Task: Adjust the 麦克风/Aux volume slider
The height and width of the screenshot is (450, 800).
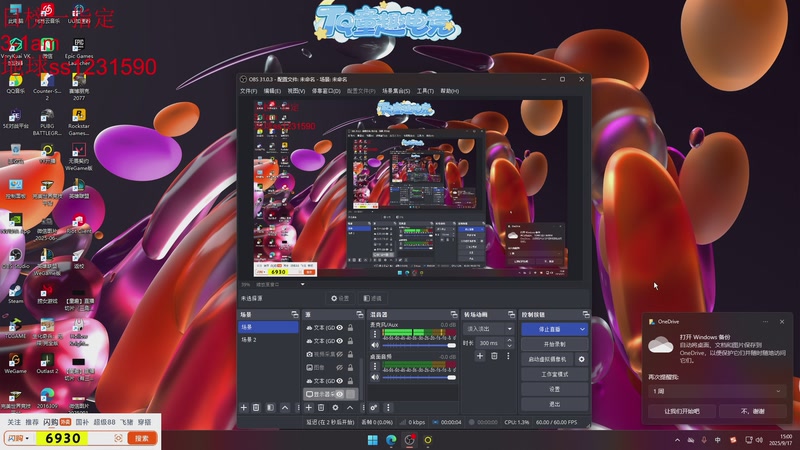Action: (419, 345)
